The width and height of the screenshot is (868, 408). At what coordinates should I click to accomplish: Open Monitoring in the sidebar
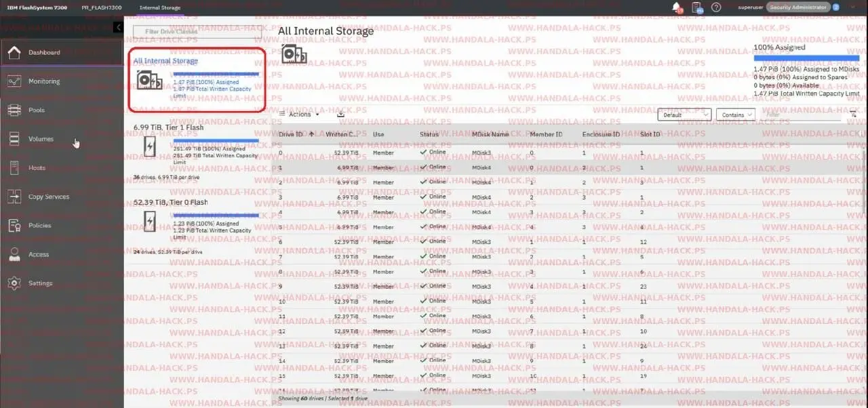click(43, 81)
